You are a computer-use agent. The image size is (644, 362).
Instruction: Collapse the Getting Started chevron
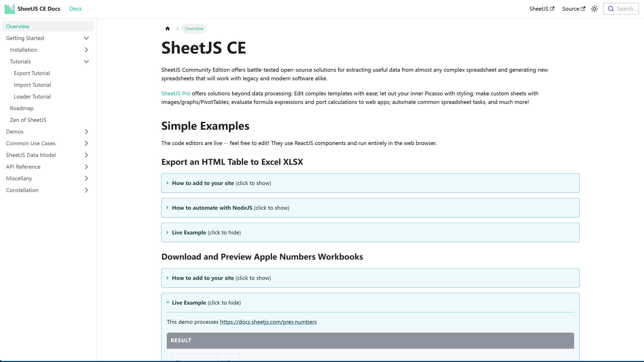pos(86,38)
